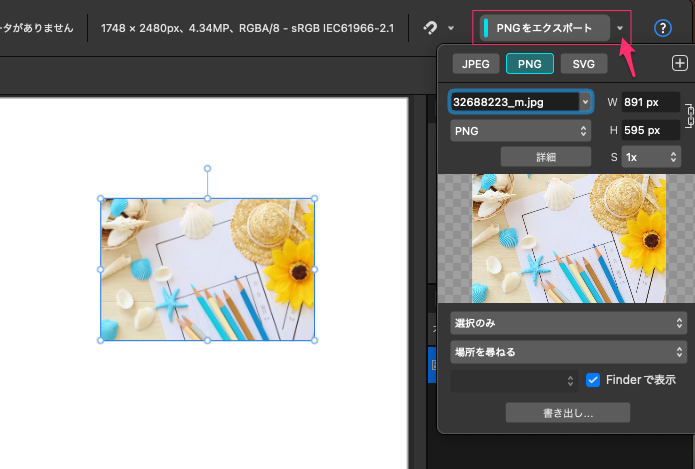Open the undo history arrow icon

tap(432, 28)
